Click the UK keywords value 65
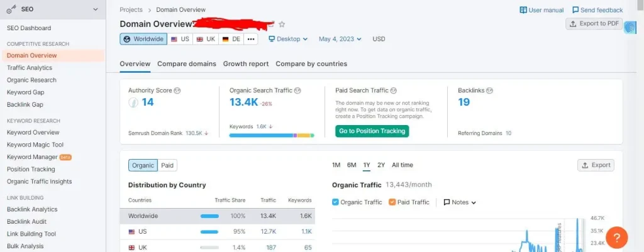The image size is (644, 252). 308,248
